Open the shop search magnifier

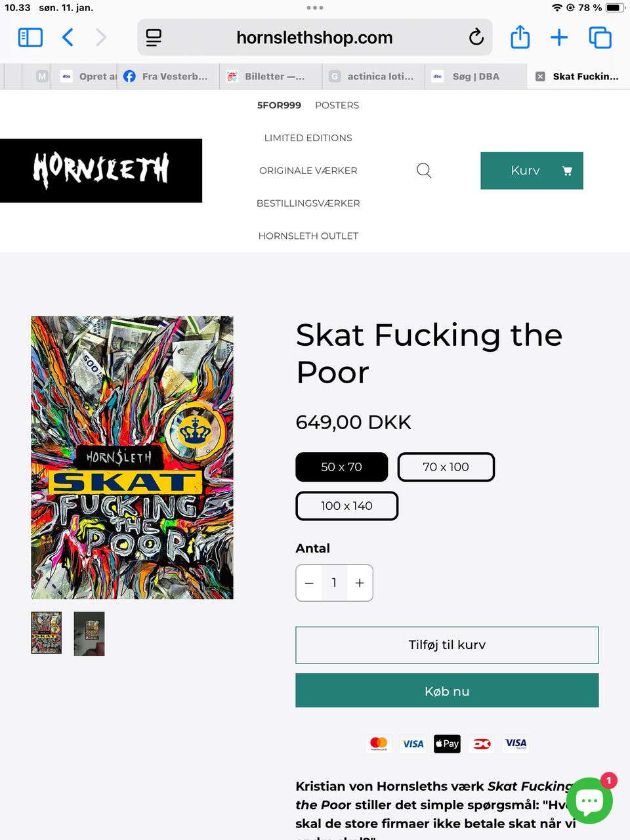pyautogui.click(x=424, y=171)
